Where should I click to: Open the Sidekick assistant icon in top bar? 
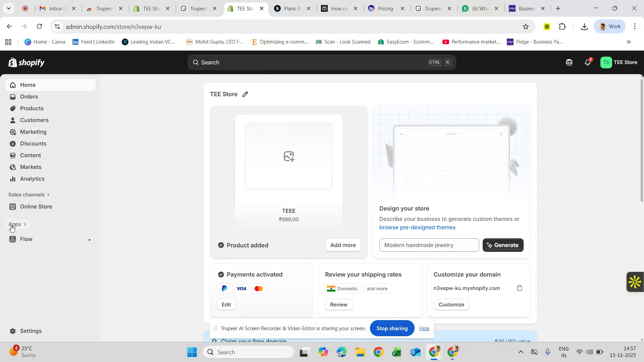[x=569, y=62]
